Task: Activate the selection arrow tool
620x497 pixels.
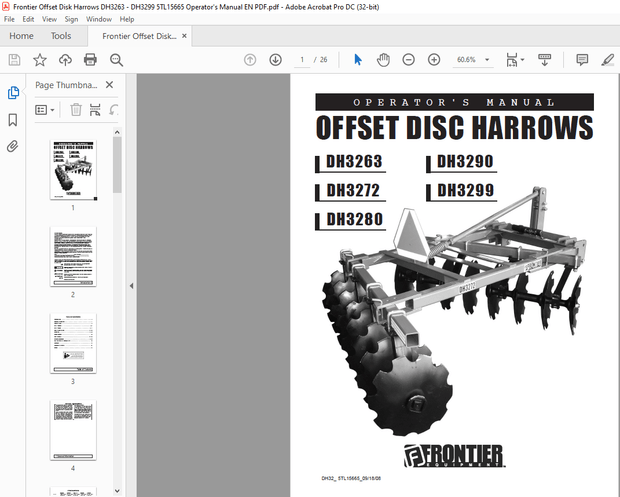Action: pyautogui.click(x=358, y=60)
